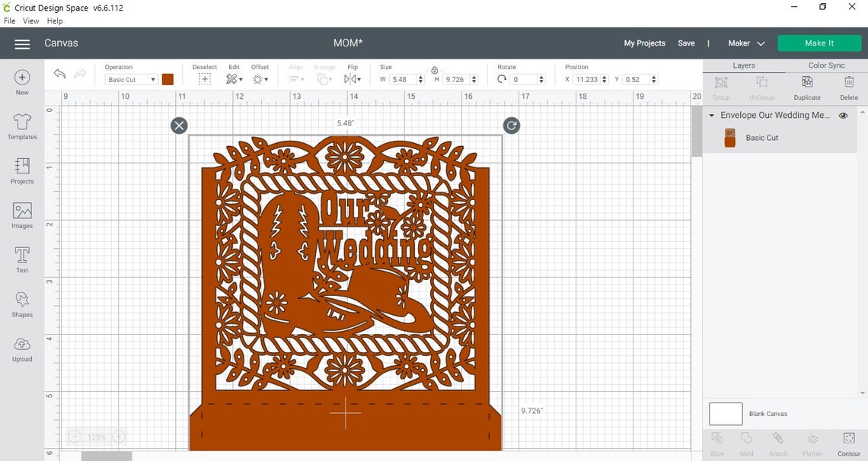This screenshot has width=868, height=461.
Task: Select the Text tool
Action: [x=21, y=258]
